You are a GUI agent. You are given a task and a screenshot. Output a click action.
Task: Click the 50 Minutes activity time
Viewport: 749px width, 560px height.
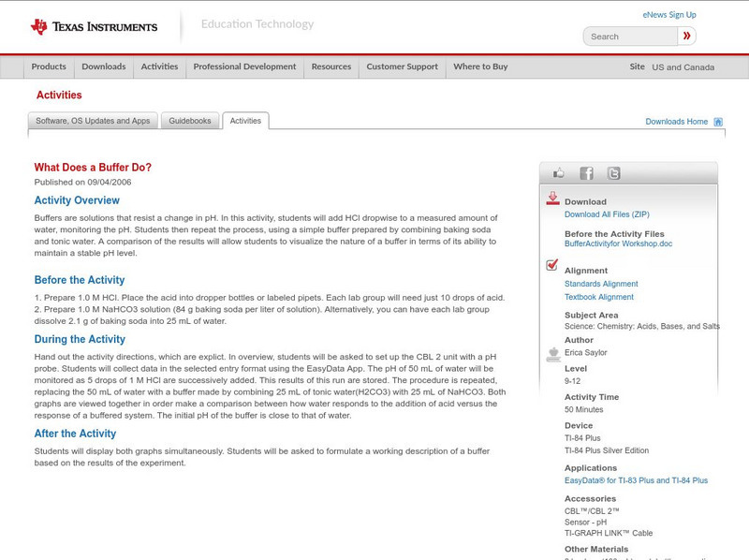point(583,409)
